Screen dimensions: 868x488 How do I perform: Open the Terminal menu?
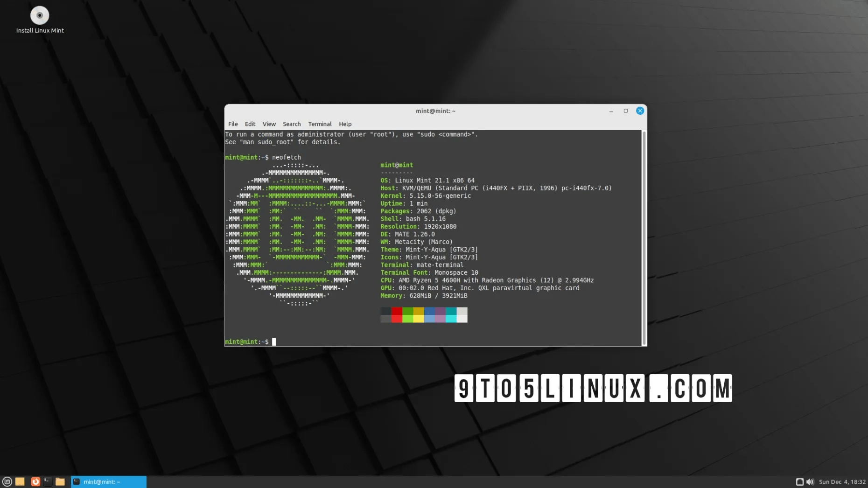point(320,124)
